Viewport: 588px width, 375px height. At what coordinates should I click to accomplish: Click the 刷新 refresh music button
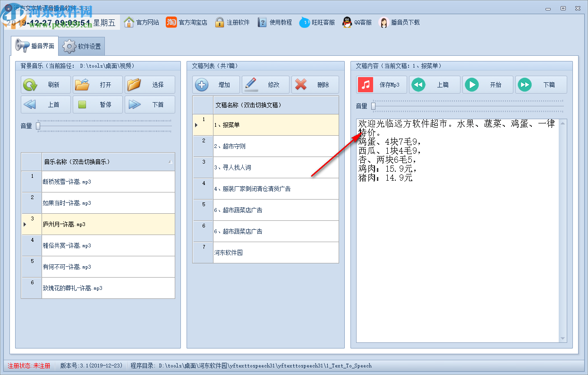[46, 85]
